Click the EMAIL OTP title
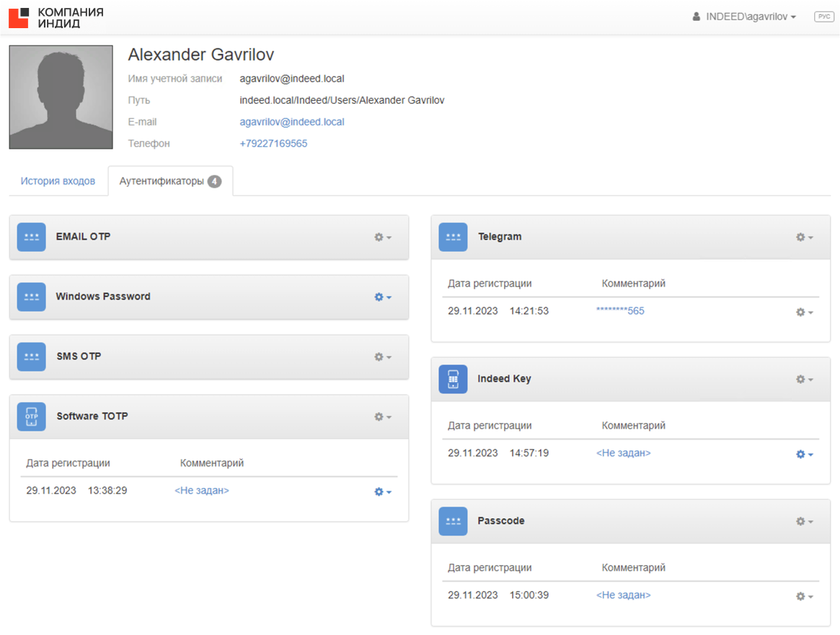The width and height of the screenshot is (840, 635). coord(83,237)
